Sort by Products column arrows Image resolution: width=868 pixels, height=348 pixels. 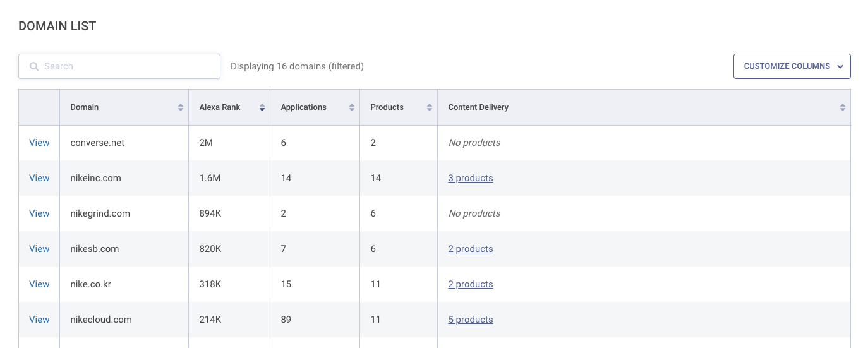[430, 107]
